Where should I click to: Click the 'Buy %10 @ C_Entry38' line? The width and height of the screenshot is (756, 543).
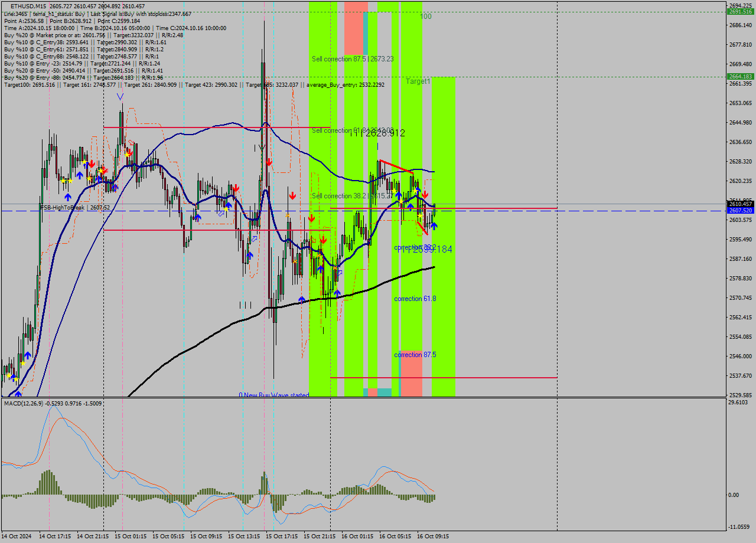(x=85, y=42)
